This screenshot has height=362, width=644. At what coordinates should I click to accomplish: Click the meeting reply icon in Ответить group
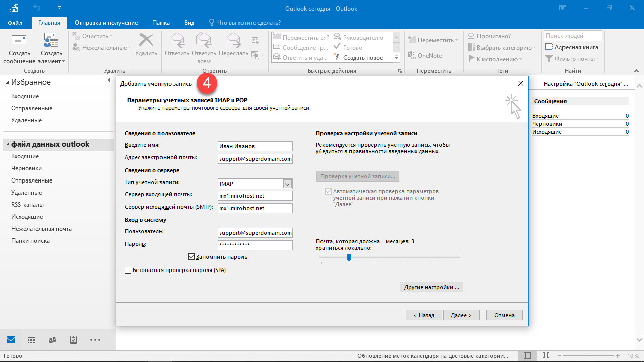click(x=255, y=40)
